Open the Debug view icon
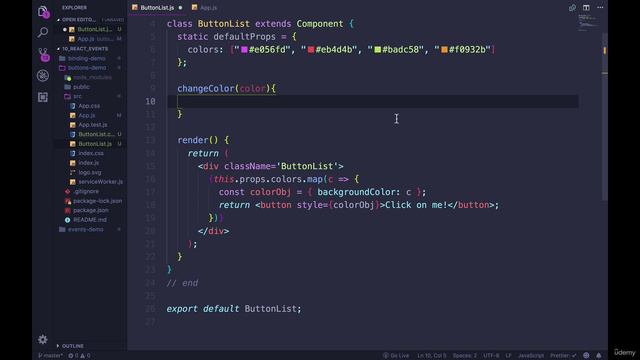Image resolution: width=640 pixels, height=360 pixels. pos(43,76)
